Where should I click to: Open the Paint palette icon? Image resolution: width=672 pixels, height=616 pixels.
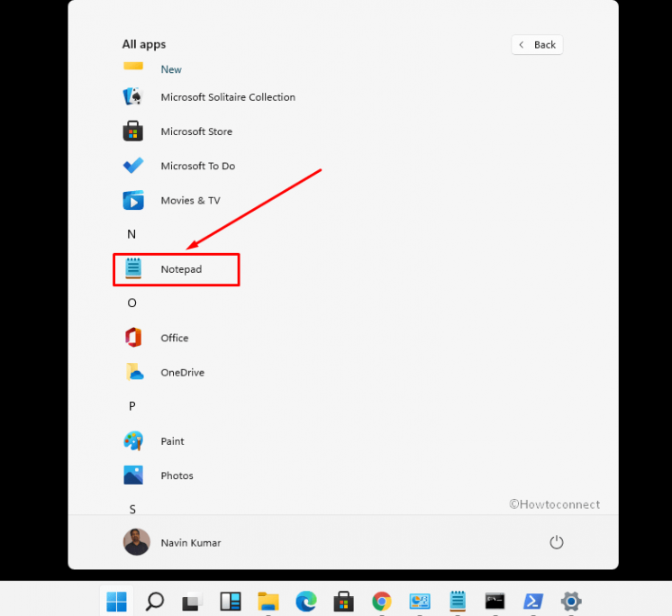click(x=132, y=440)
